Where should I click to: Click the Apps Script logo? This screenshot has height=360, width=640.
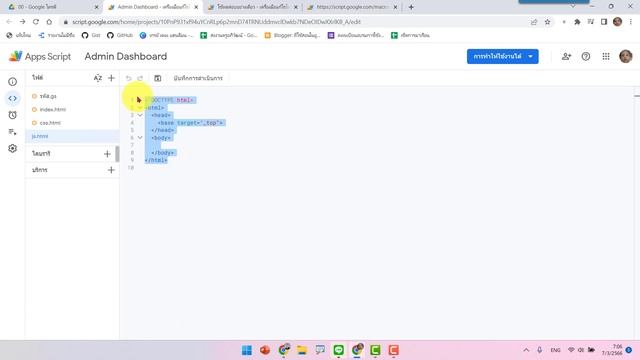pos(40,56)
